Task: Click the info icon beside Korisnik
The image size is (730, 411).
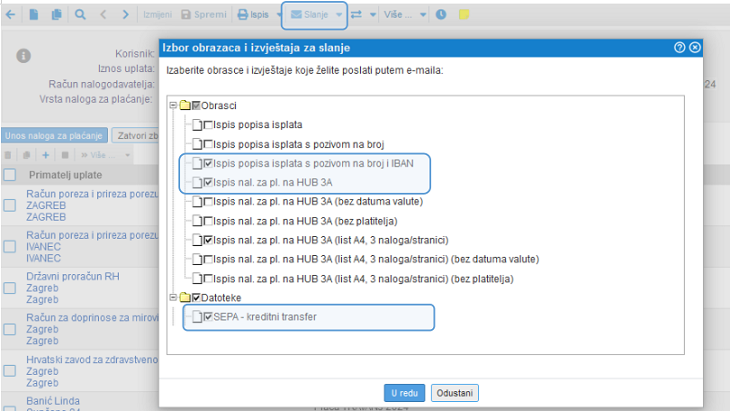Action: tap(24, 56)
